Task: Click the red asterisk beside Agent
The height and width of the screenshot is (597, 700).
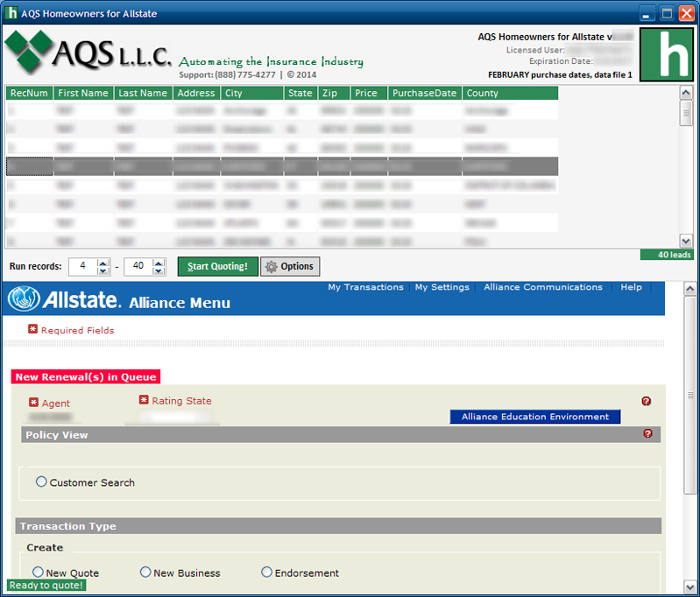Action: point(33,403)
